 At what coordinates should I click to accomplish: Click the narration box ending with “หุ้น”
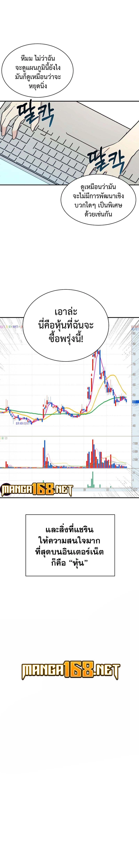(x=70, y=545)
